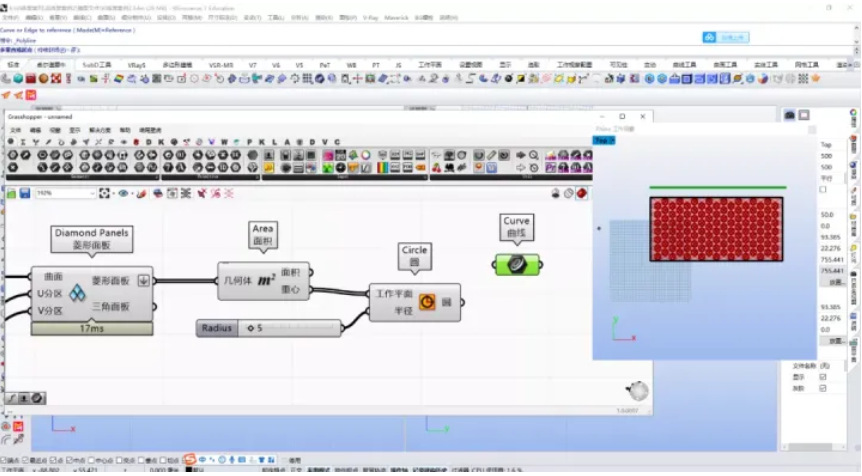Click the Radius slider name label

217,328
